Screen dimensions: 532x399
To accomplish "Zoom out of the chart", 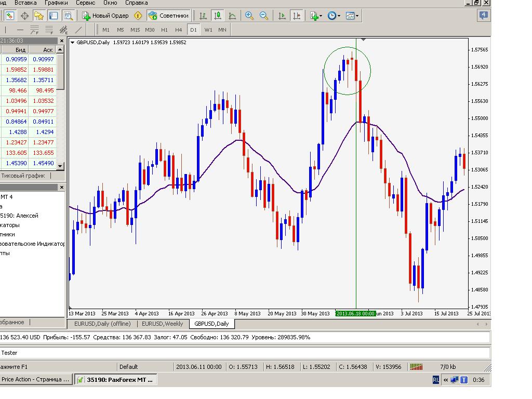I will [264, 16].
